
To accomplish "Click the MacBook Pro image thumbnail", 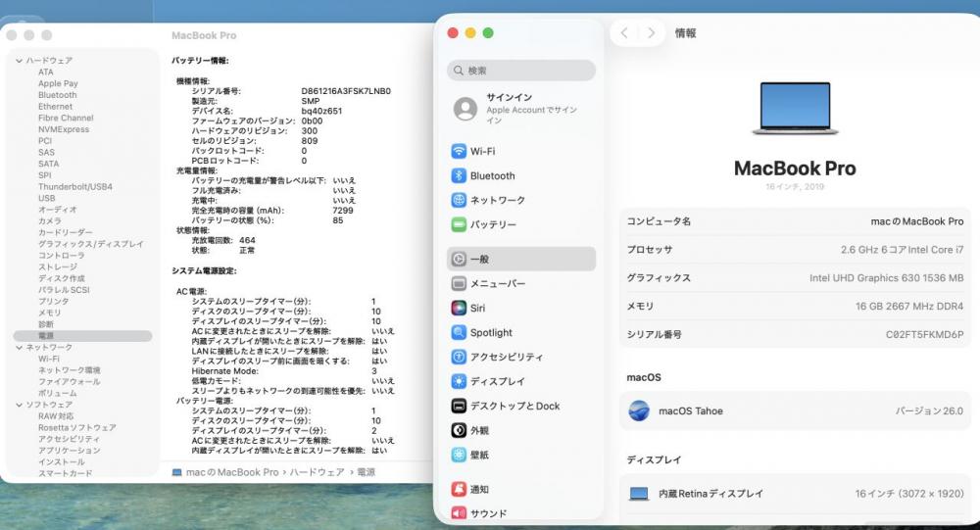I will pos(794,109).
